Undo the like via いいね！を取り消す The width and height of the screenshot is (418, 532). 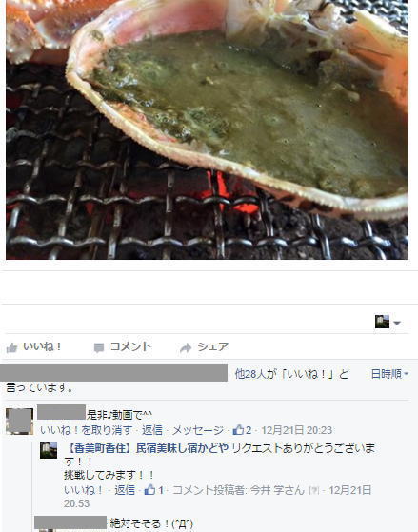[86, 430]
